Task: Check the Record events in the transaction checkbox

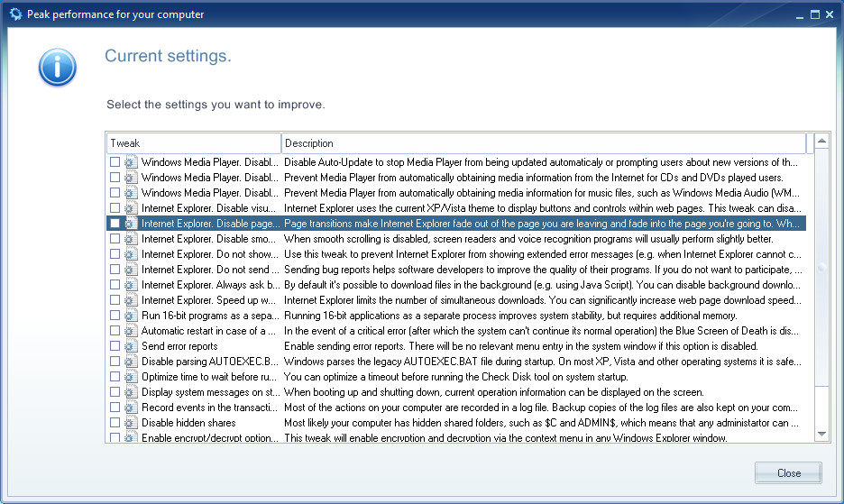Action: point(115,408)
